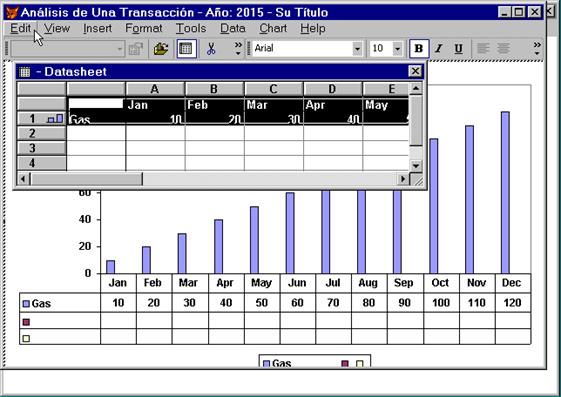Open the Help menu
The image size is (561, 397).
[x=313, y=28]
